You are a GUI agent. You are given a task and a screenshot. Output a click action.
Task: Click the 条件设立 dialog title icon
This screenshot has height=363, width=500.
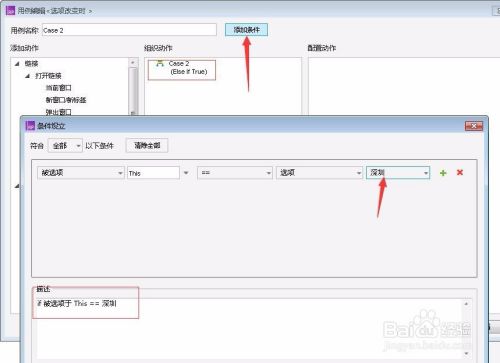point(30,126)
